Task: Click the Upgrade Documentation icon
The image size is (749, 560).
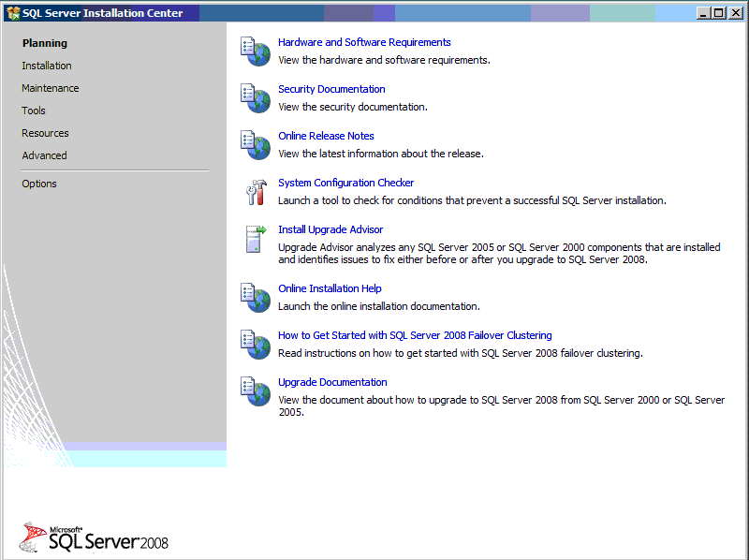Action: pos(255,391)
